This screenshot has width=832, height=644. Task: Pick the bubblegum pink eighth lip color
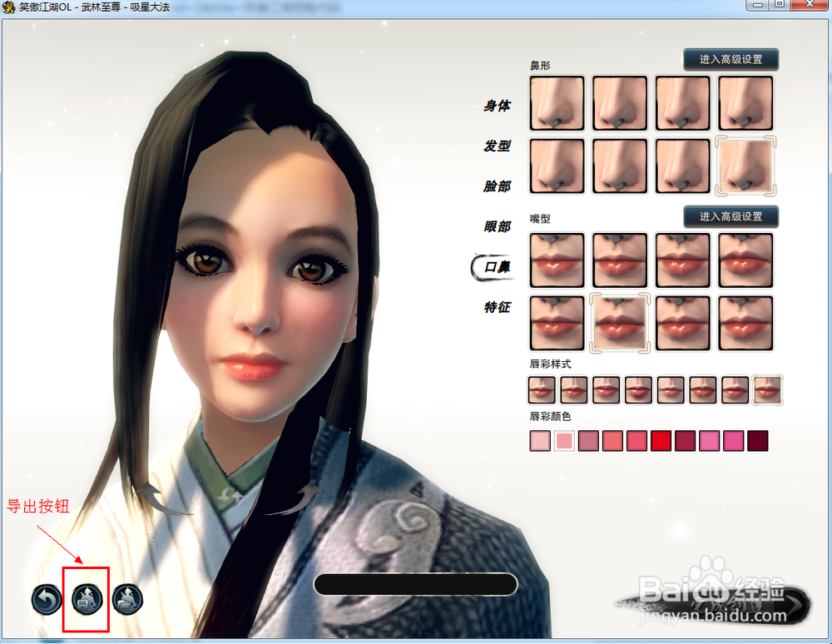pyautogui.click(x=710, y=441)
